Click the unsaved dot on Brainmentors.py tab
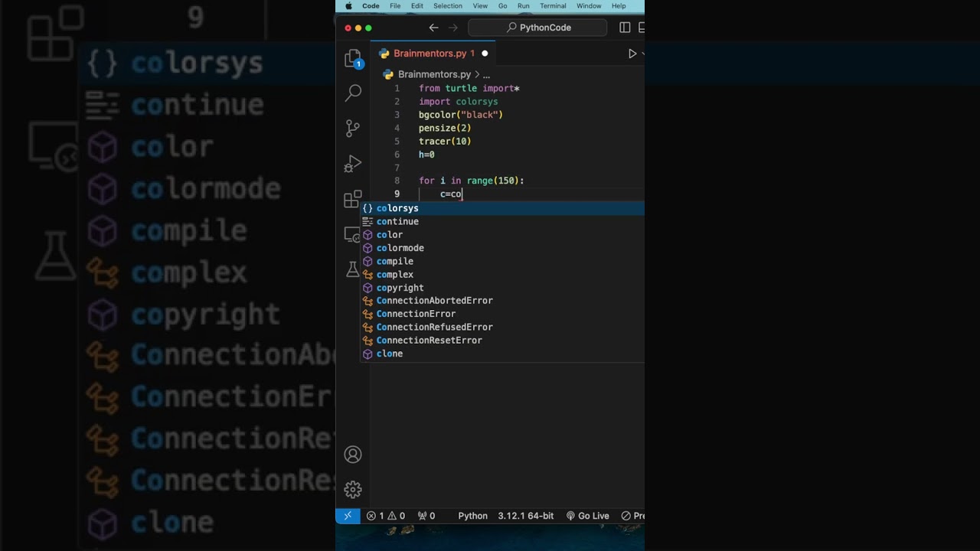This screenshot has width=980, height=551. [x=485, y=54]
